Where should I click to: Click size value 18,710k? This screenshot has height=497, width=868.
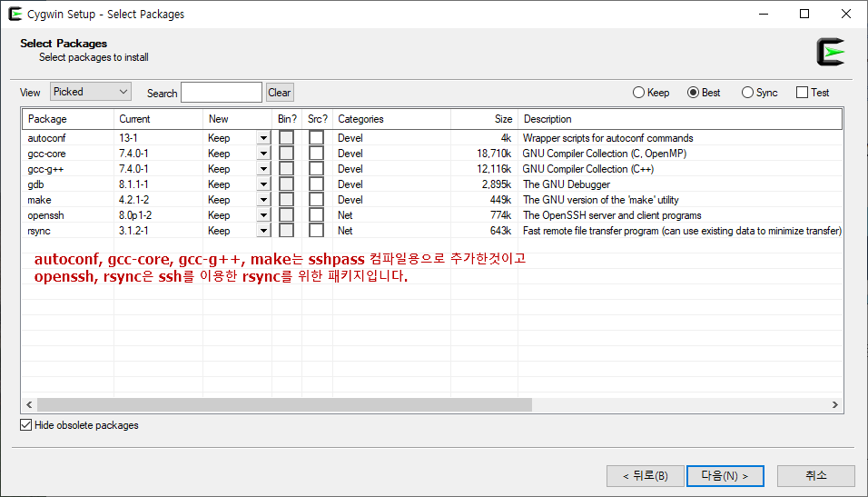coord(494,154)
